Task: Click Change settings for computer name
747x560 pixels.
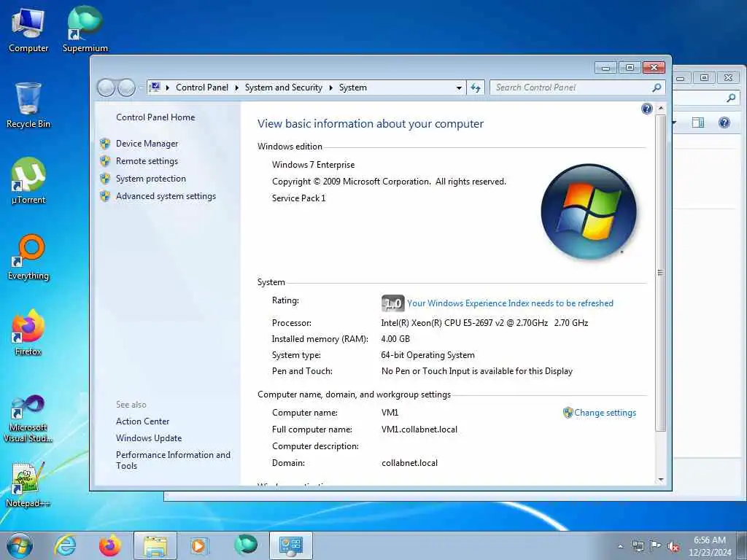Action: coord(605,413)
